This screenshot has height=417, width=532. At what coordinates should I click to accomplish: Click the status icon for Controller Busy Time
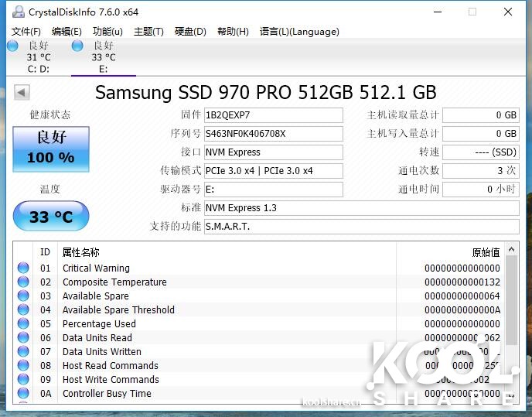23,393
